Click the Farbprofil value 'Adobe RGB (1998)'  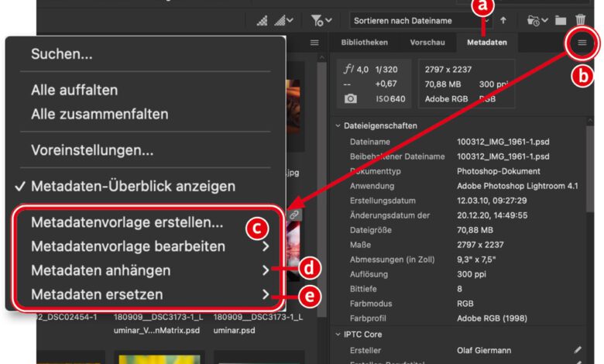pos(492,318)
